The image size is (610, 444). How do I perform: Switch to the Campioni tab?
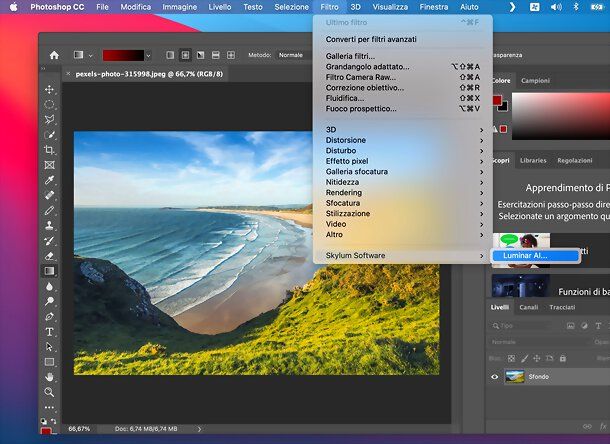[x=535, y=81]
